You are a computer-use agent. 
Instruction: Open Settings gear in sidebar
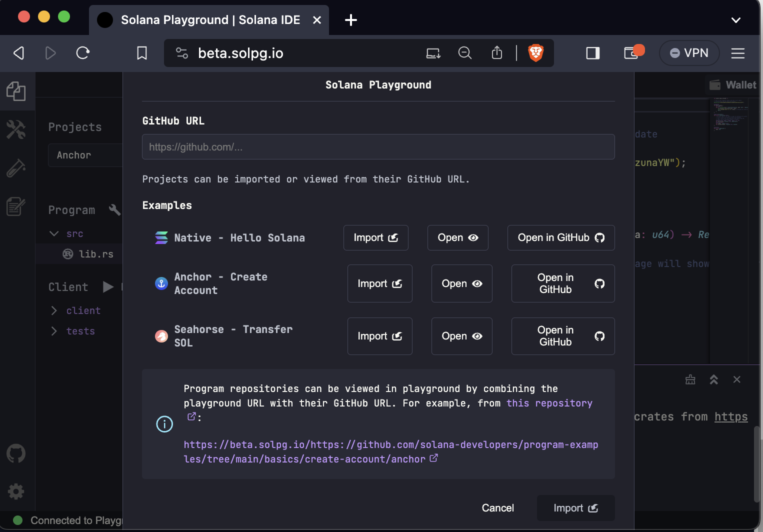(x=16, y=491)
